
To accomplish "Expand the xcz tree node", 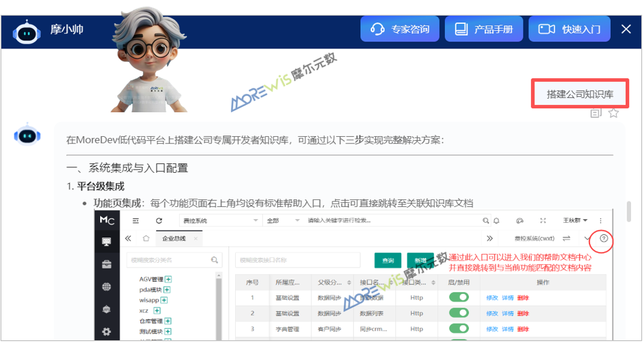I will click(x=157, y=310).
